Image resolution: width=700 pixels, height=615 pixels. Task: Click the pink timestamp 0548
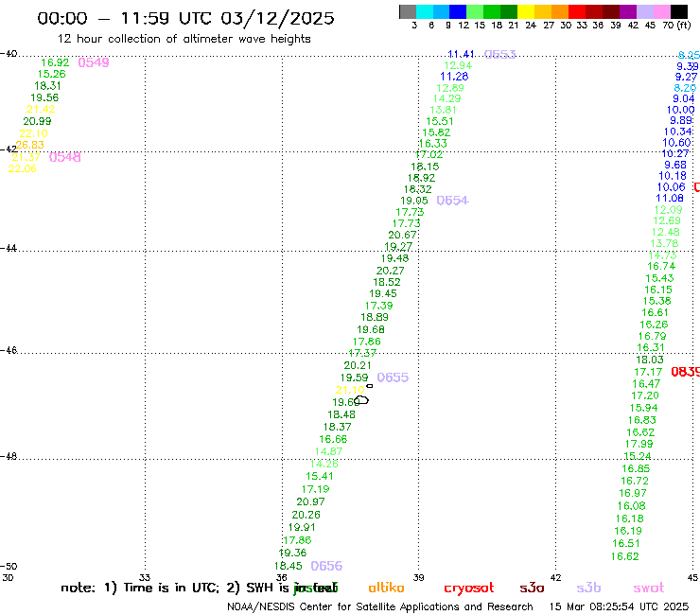click(64, 157)
